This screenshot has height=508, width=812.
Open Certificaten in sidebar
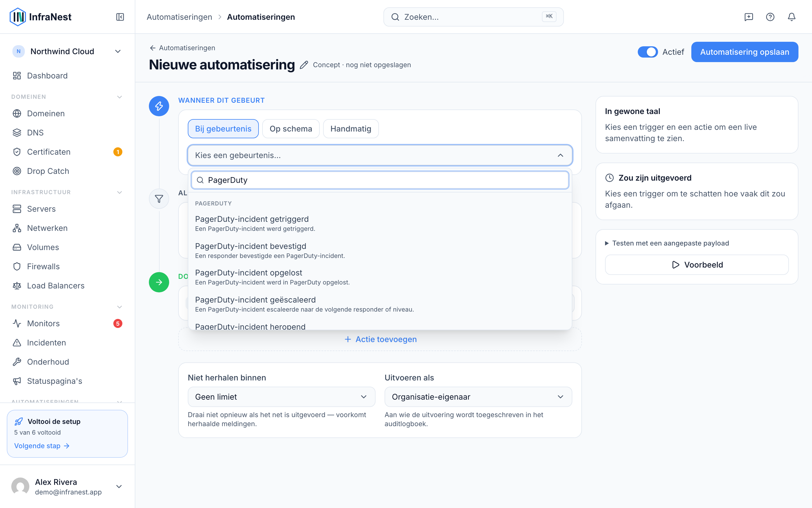point(67,152)
